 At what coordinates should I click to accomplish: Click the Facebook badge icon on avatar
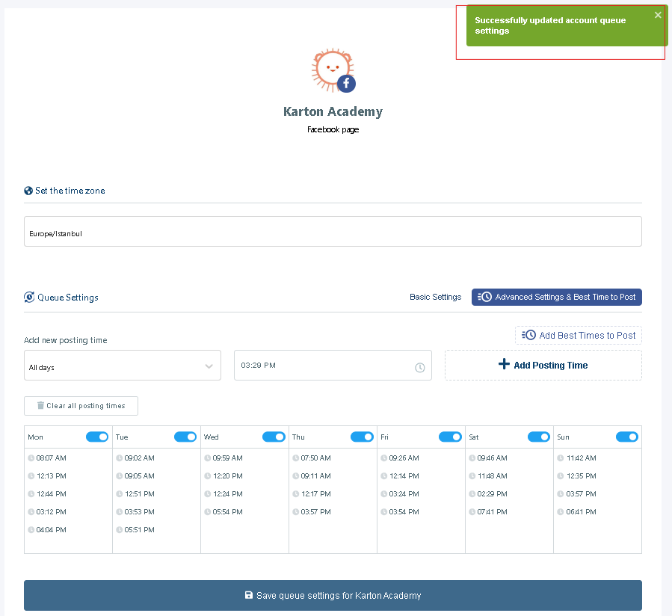(346, 83)
